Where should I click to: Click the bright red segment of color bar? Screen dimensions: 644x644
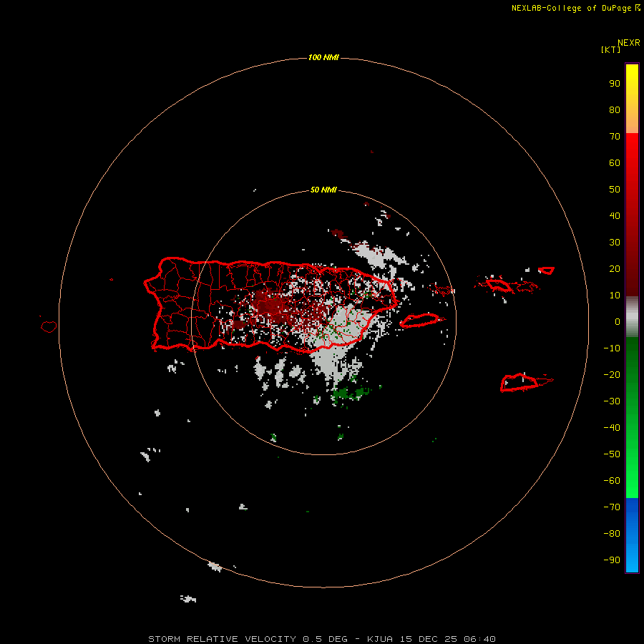(x=632, y=215)
